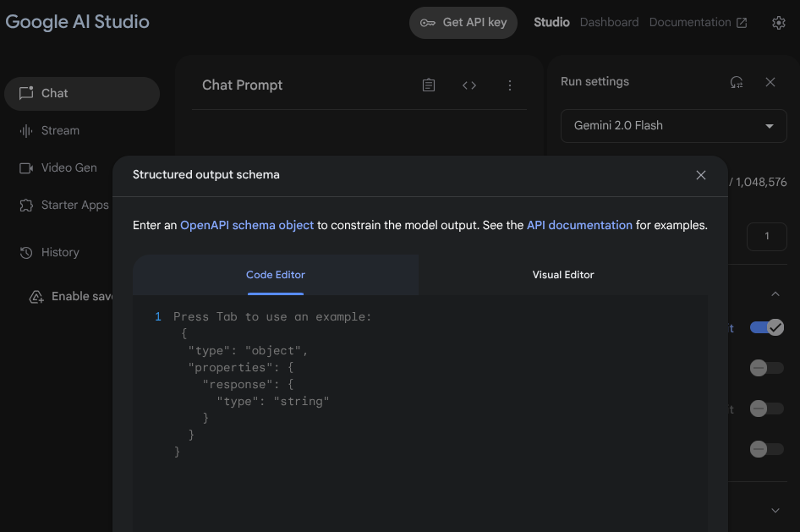
Task: Open the system instructions clipboard icon
Action: (x=429, y=85)
